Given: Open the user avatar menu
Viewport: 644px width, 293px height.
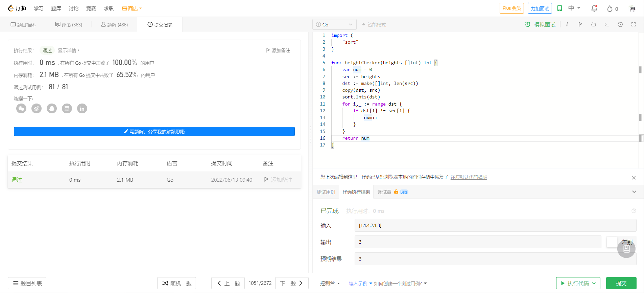Looking at the screenshot, I should pos(632,8).
